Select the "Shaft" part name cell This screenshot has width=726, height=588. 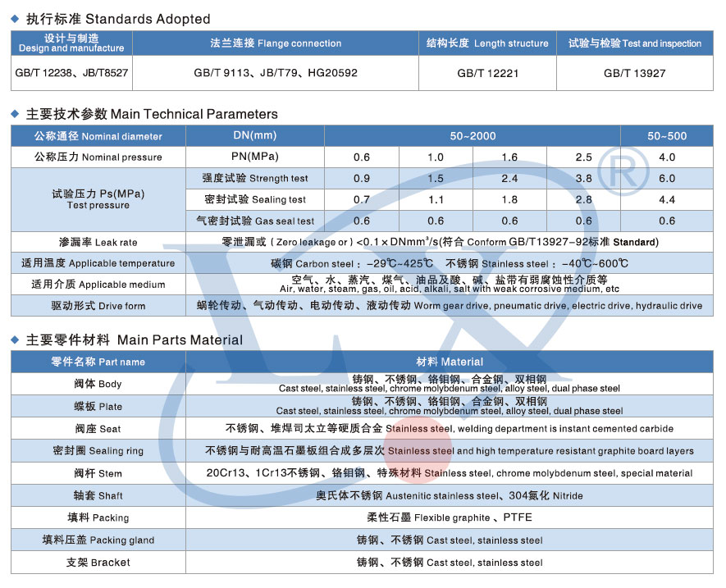click(98, 495)
